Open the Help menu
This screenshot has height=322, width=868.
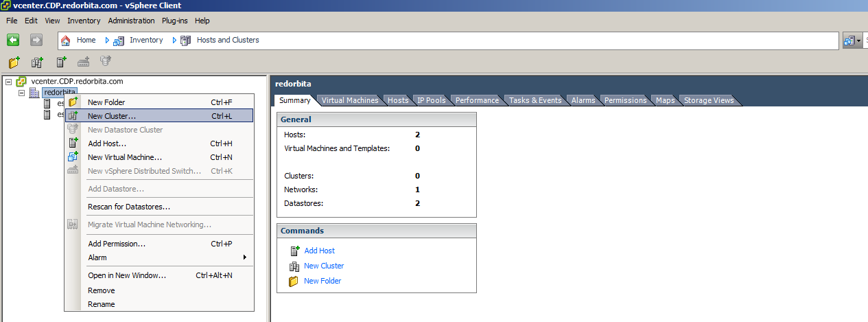pyautogui.click(x=202, y=21)
